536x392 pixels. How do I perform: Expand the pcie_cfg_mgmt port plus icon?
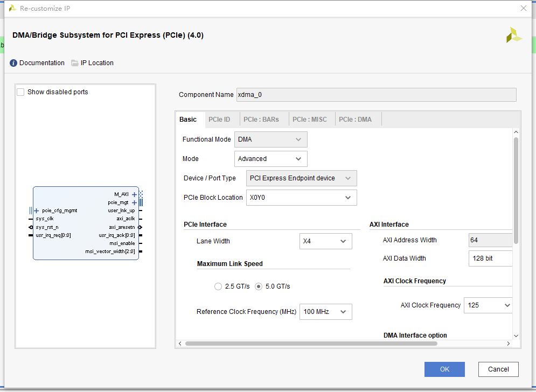point(37,211)
